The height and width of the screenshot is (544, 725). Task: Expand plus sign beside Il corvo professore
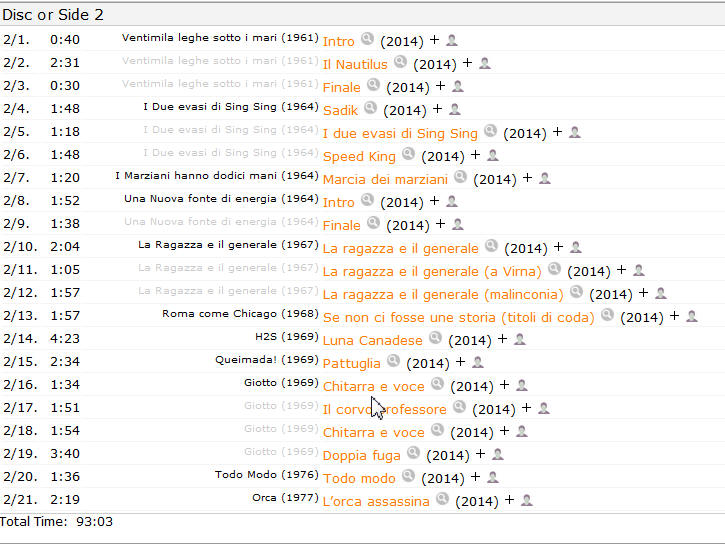pyautogui.click(x=526, y=408)
